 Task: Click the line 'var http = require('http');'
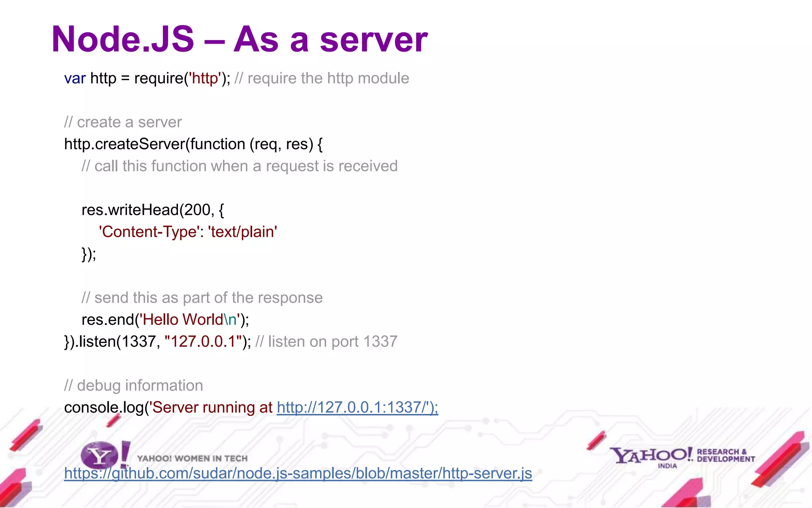147,79
